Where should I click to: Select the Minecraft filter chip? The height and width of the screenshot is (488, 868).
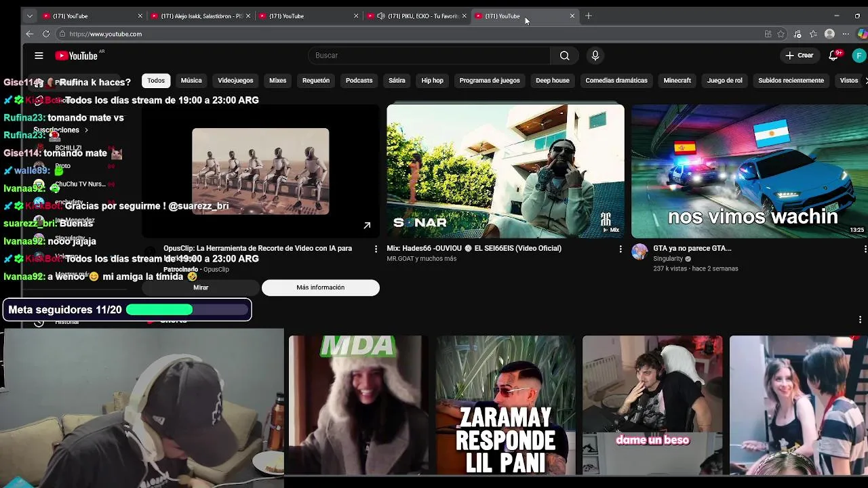point(677,81)
